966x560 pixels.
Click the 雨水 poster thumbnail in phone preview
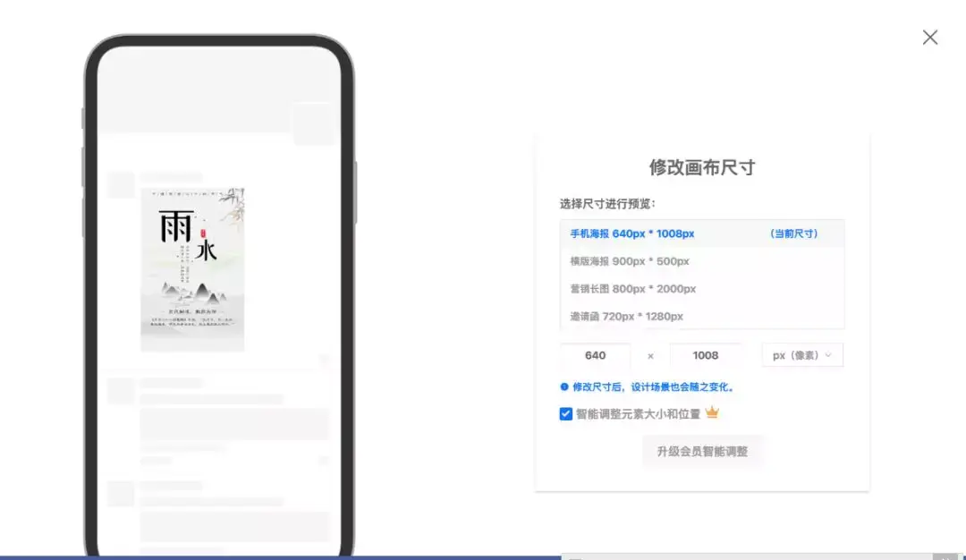coord(192,269)
